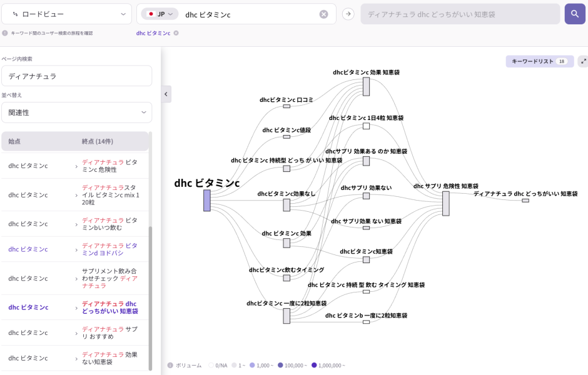Click the 1,000,000~ volume legend swatch
This screenshot has height=375, width=588.
point(314,365)
